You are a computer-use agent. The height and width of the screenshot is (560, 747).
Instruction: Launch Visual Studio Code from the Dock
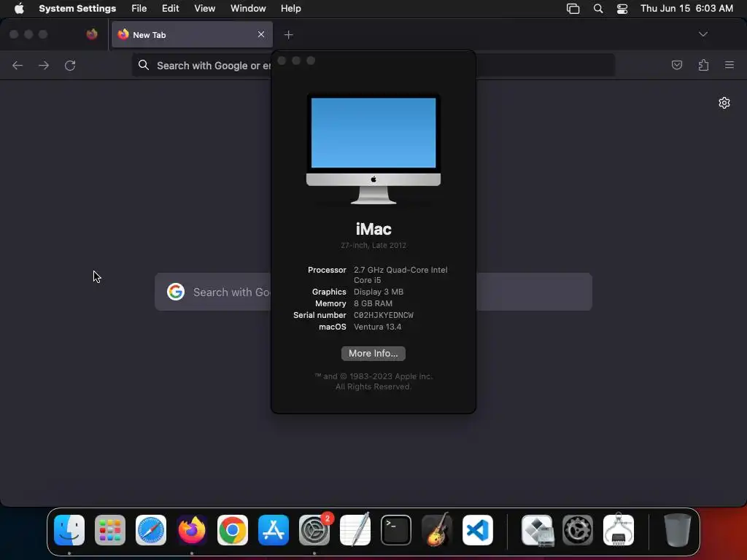click(x=478, y=530)
